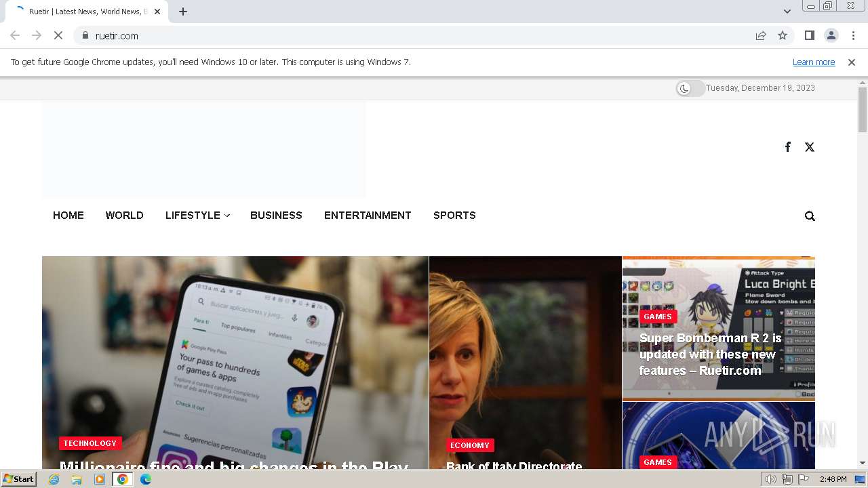Toggle the dark mode switch
Image resolution: width=868 pixels, height=488 pixels.
(x=690, y=88)
